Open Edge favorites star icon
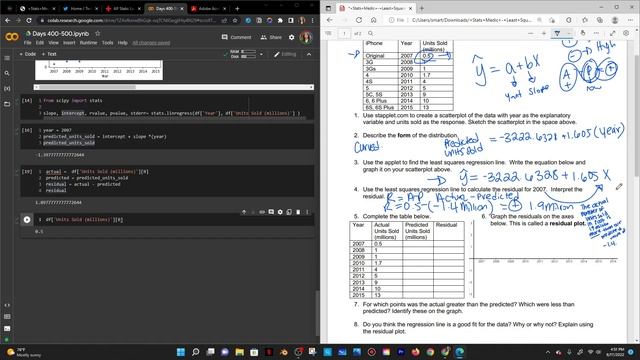 click(x=584, y=20)
